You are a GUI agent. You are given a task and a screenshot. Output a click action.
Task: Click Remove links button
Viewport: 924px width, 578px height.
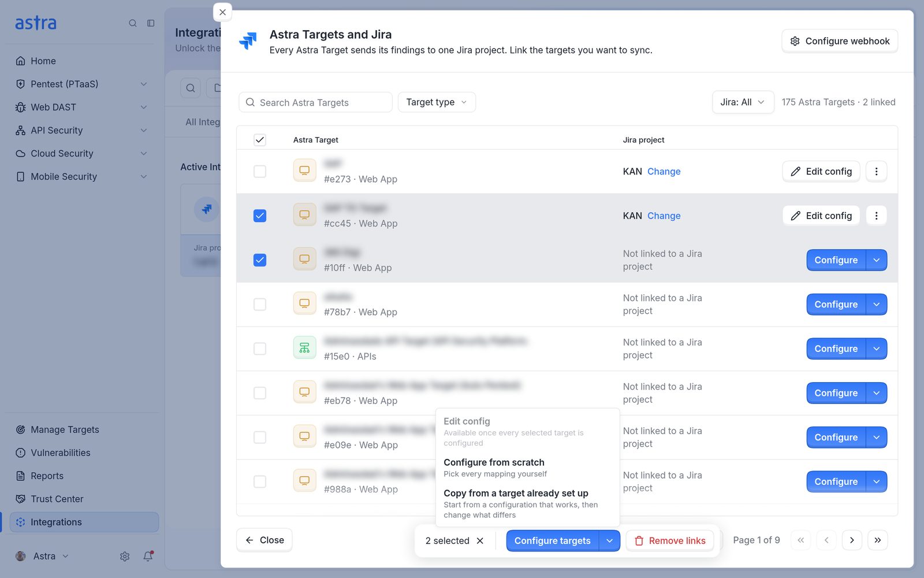pyautogui.click(x=670, y=540)
